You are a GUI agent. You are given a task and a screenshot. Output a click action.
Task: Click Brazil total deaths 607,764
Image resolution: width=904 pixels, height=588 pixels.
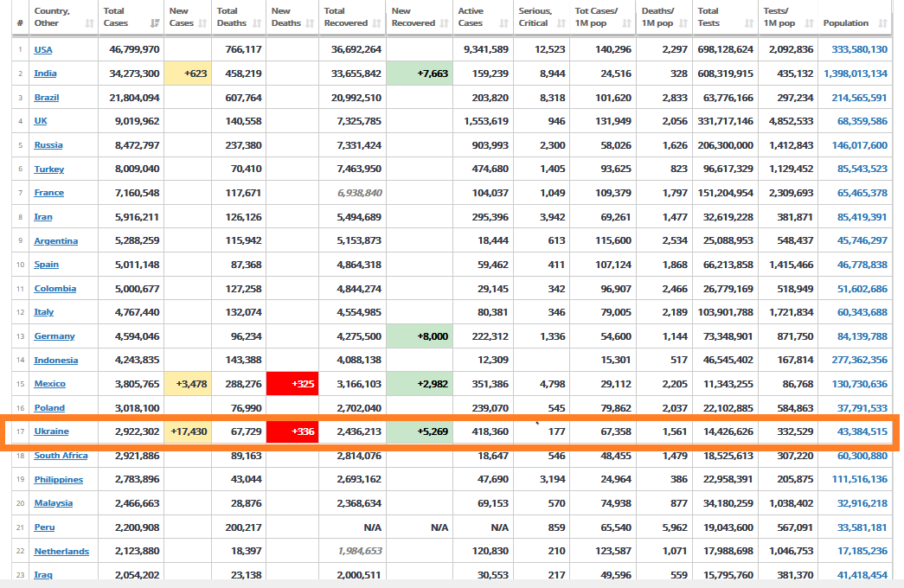[x=243, y=98]
